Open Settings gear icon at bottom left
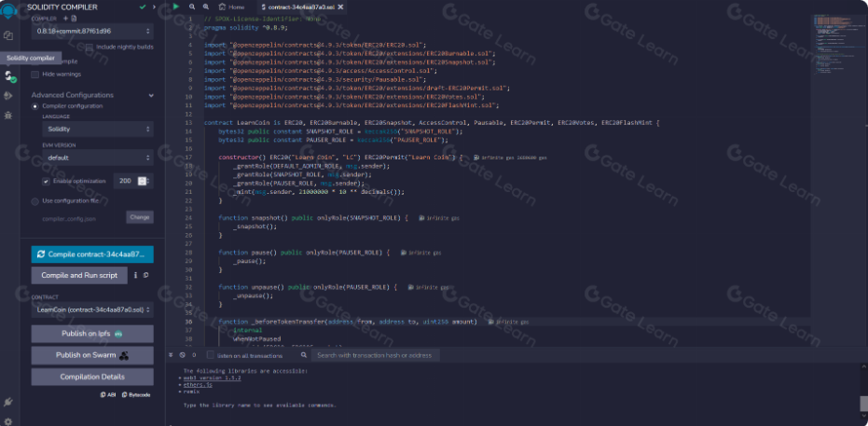Screen dimensions: 868x426 pyautogui.click(x=8, y=419)
